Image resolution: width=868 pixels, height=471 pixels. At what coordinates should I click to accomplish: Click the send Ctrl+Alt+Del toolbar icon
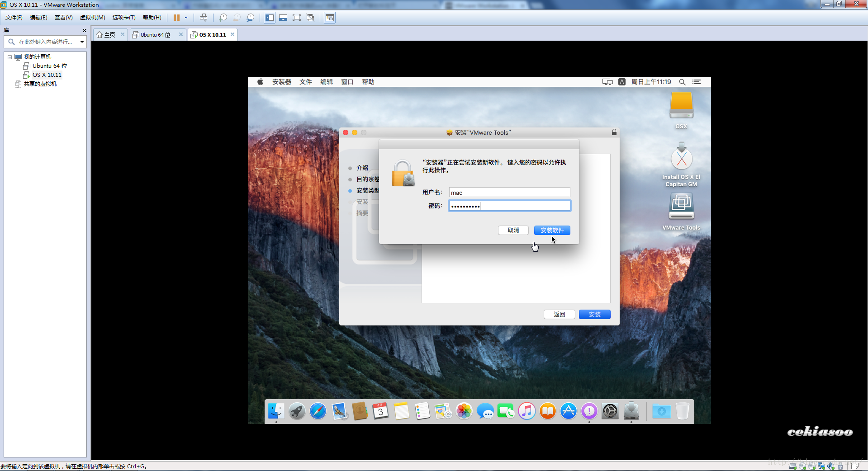click(204, 18)
